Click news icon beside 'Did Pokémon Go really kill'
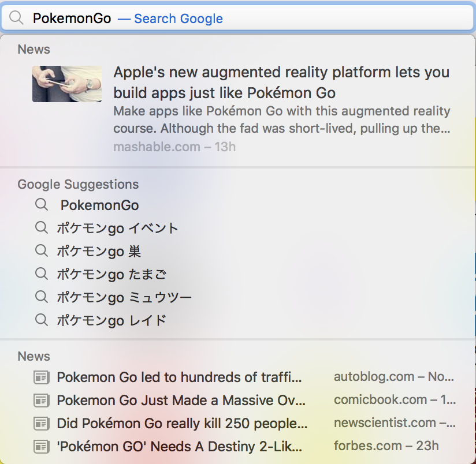The image size is (476, 464). (x=41, y=424)
